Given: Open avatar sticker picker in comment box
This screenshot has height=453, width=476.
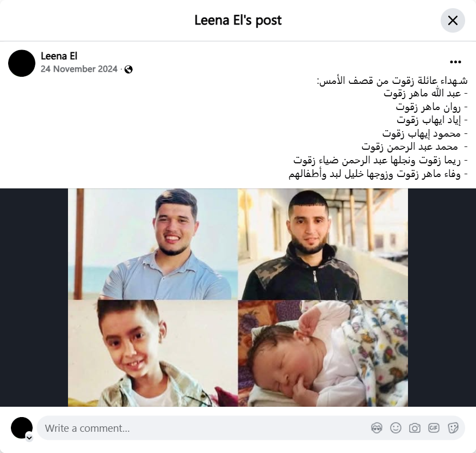Looking at the screenshot, I should pos(376,428).
